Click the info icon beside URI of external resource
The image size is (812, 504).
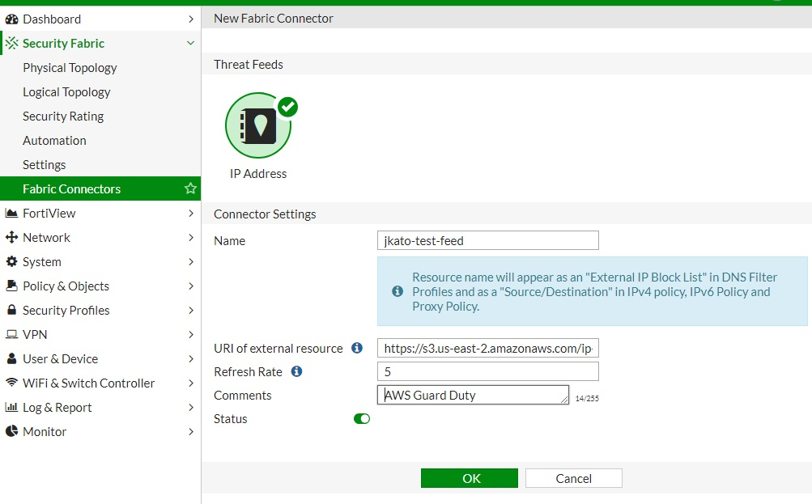pyautogui.click(x=357, y=348)
